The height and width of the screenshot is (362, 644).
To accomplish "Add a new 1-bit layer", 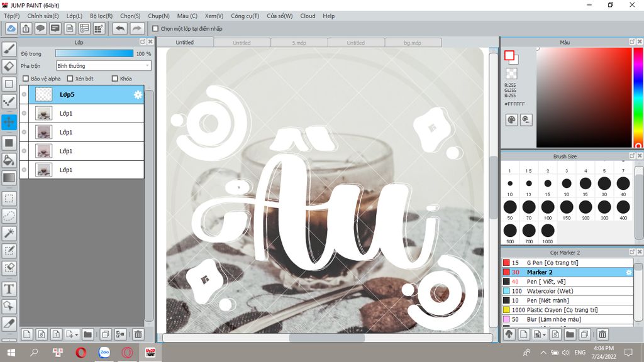I will tap(56, 334).
